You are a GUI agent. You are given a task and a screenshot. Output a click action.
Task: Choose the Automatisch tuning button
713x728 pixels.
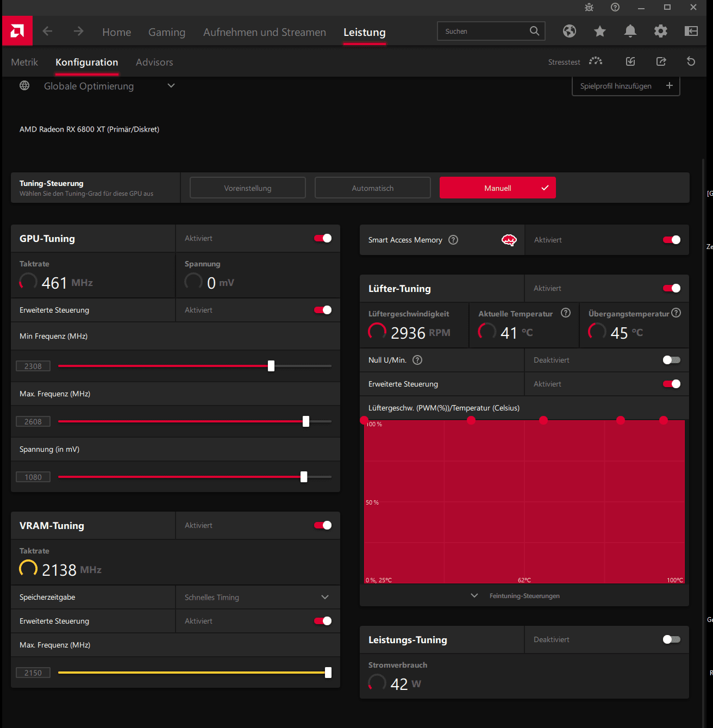(373, 188)
